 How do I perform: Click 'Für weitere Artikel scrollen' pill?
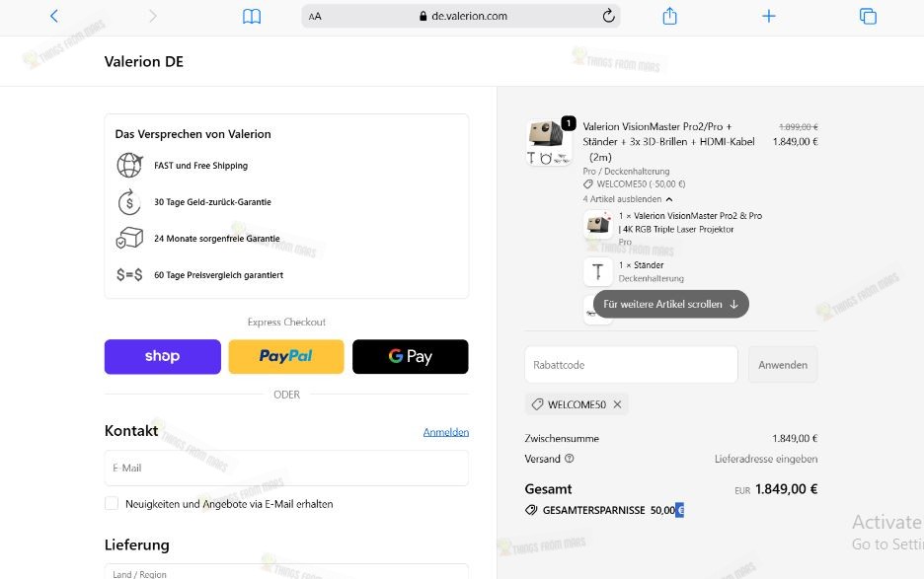(670, 305)
